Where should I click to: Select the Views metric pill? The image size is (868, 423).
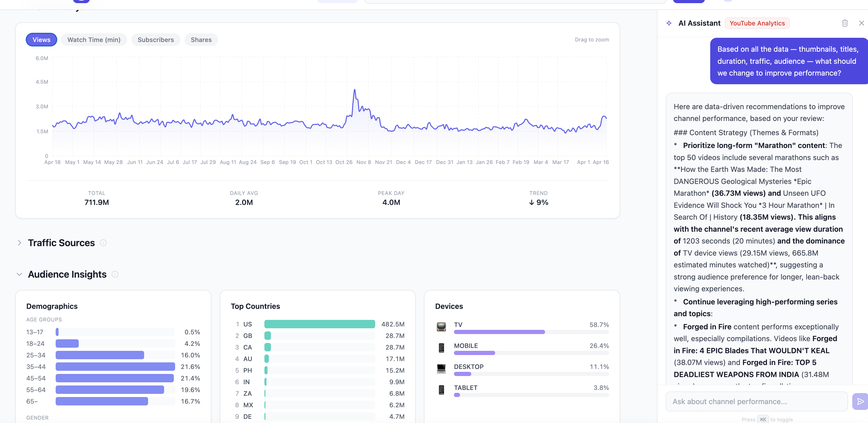pyautogui.click(x=41, y=39)
